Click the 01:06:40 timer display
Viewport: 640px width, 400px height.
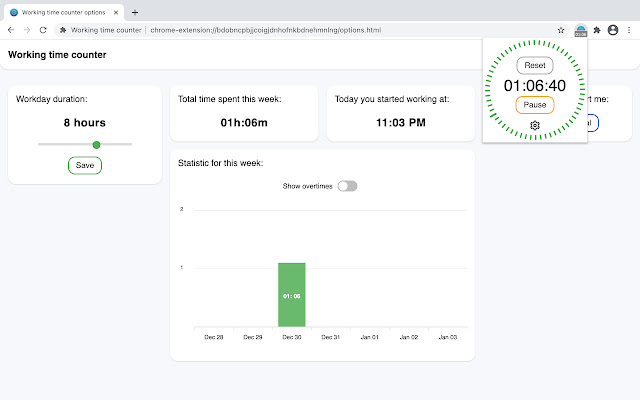(535, 85)
